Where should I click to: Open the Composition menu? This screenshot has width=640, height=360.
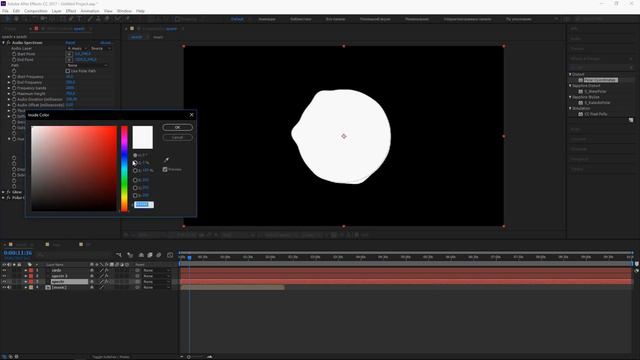point(36,11)
